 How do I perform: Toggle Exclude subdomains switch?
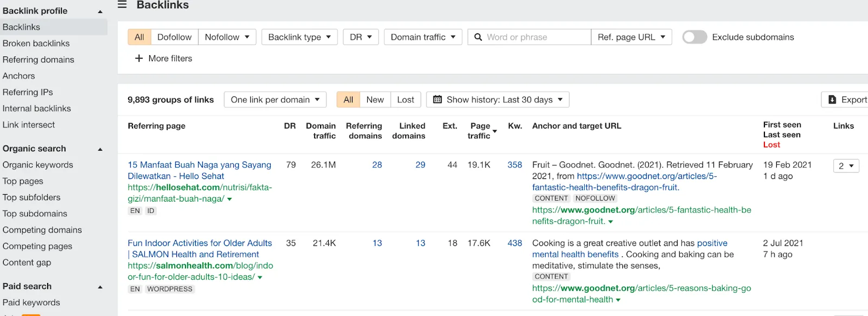click(694, 37)
